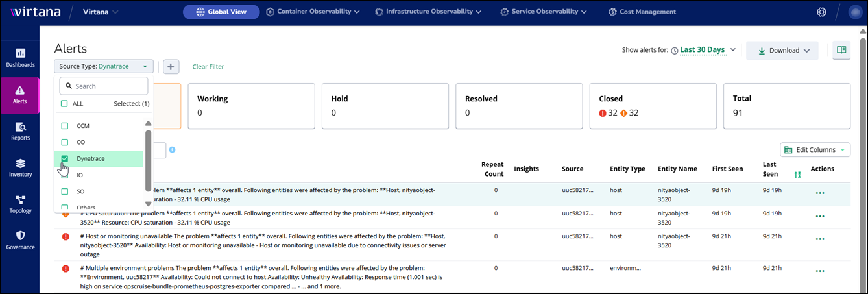868x294 pixels.
Task: Open Governance in the sidebar
Action: coord(20,241)
